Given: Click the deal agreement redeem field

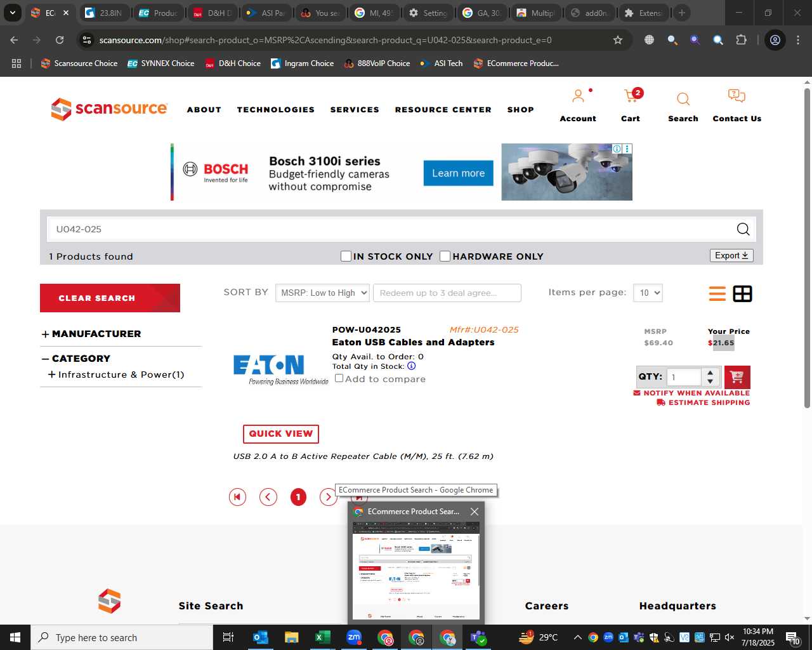Looking at the screenshot, I should [447, 293].
